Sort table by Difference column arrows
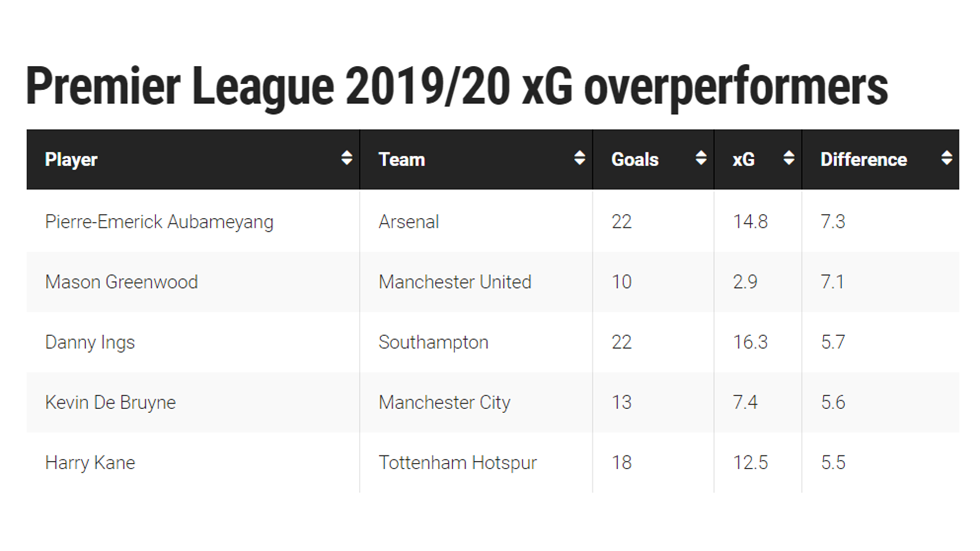 pyautogui.click(x=946, y=158)
